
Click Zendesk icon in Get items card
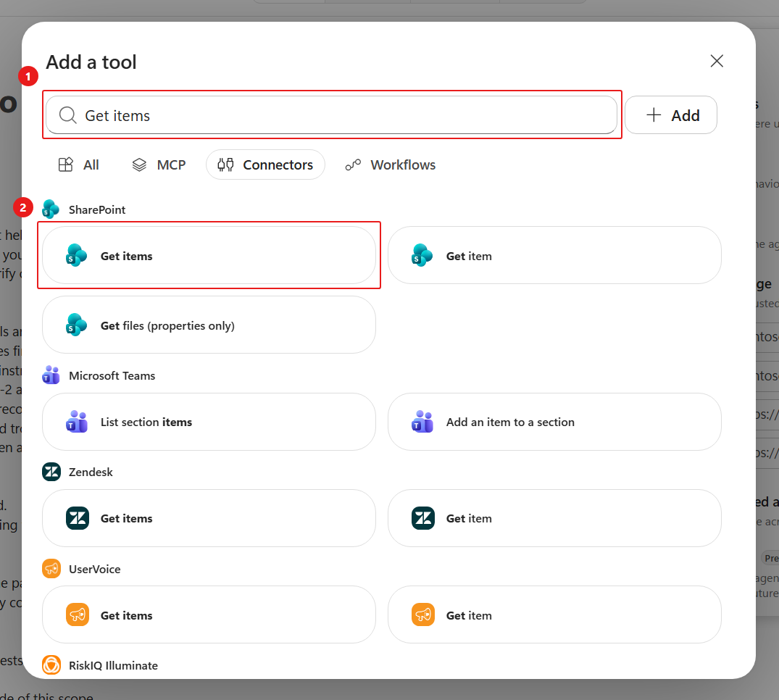78,518
